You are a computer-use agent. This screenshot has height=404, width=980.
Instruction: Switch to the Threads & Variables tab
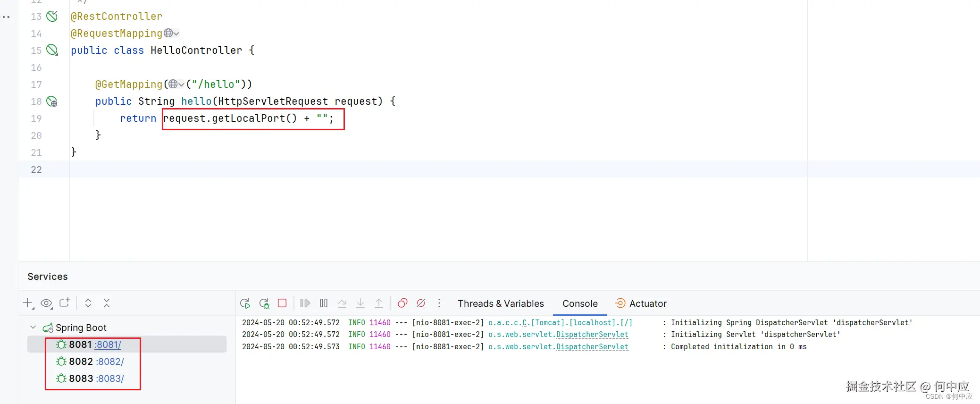tap(501, 303)
